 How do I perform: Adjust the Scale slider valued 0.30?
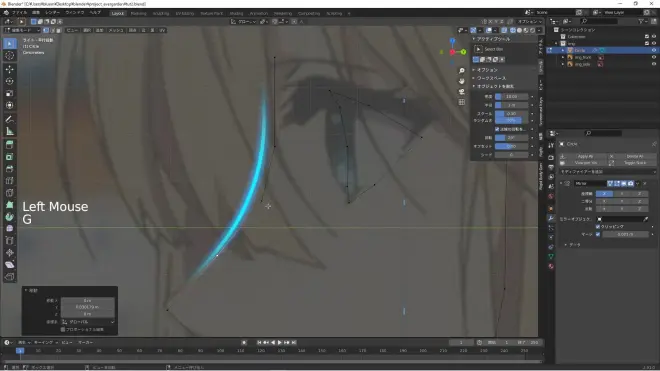tap(511, 114)
